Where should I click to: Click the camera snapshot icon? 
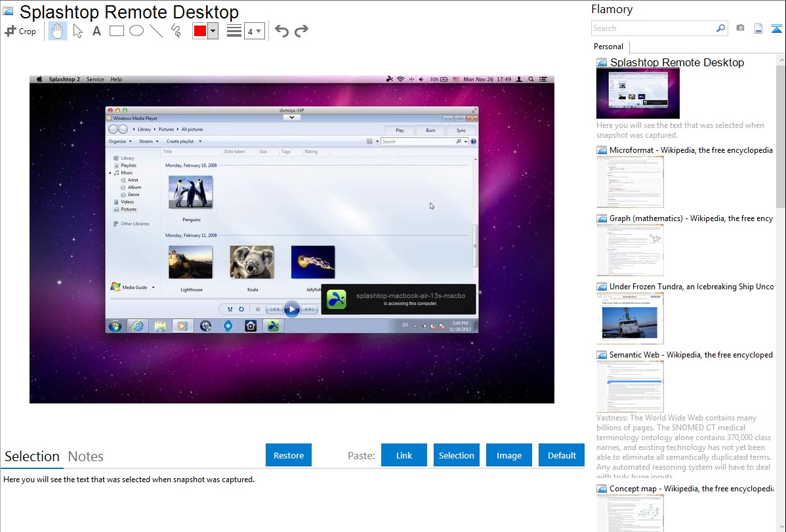[740, 28]
